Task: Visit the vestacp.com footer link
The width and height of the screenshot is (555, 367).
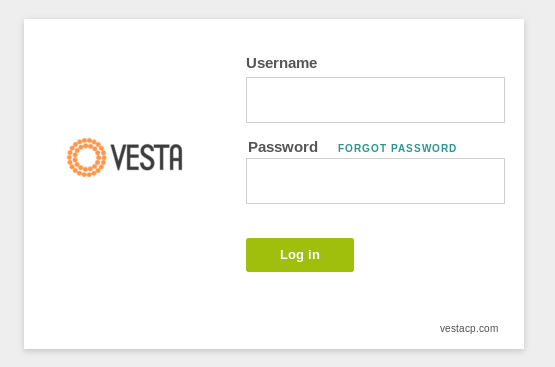Action: (469, 328)
